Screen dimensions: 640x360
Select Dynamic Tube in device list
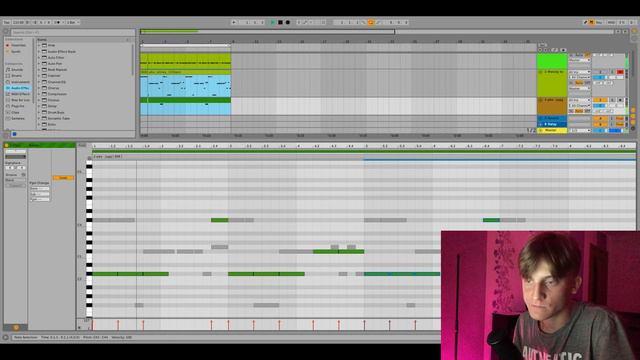(x=58, y=118)
